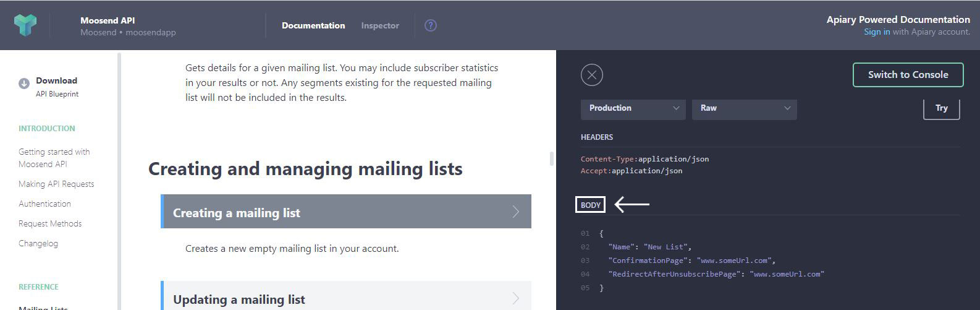
Task: Click Creating and managing mailing lists heading
Action: click(305, 169)
